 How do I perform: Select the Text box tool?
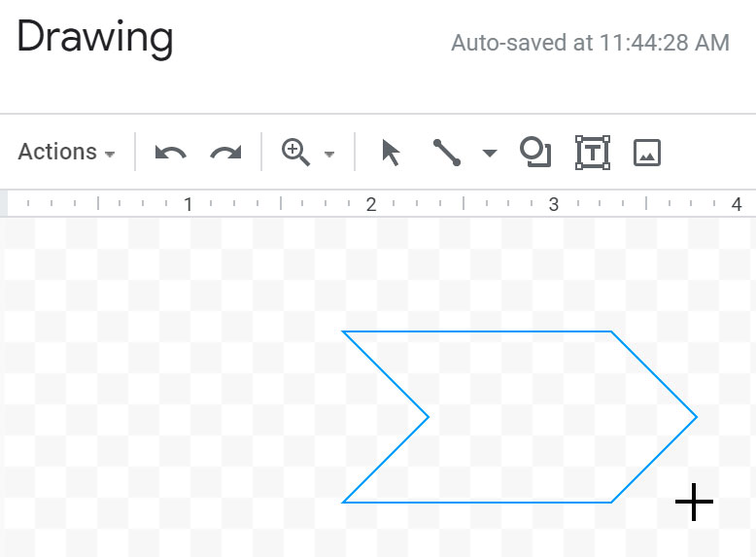tap(593, 153)
